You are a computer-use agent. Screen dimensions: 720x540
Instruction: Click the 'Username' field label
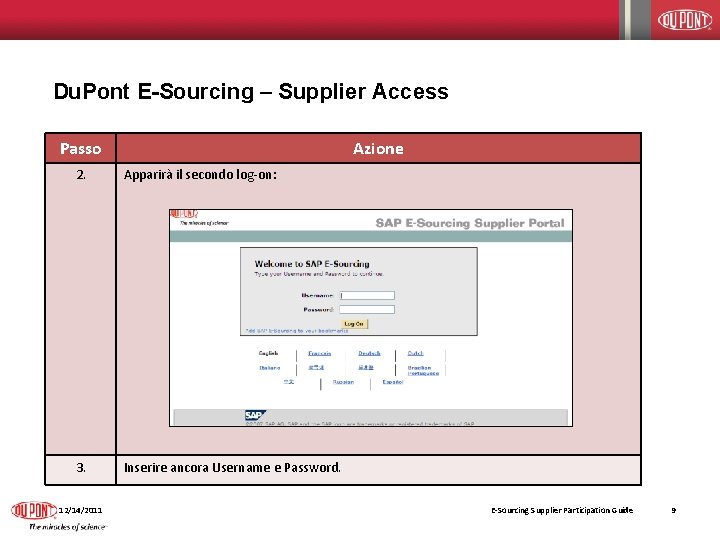[317, 295]
